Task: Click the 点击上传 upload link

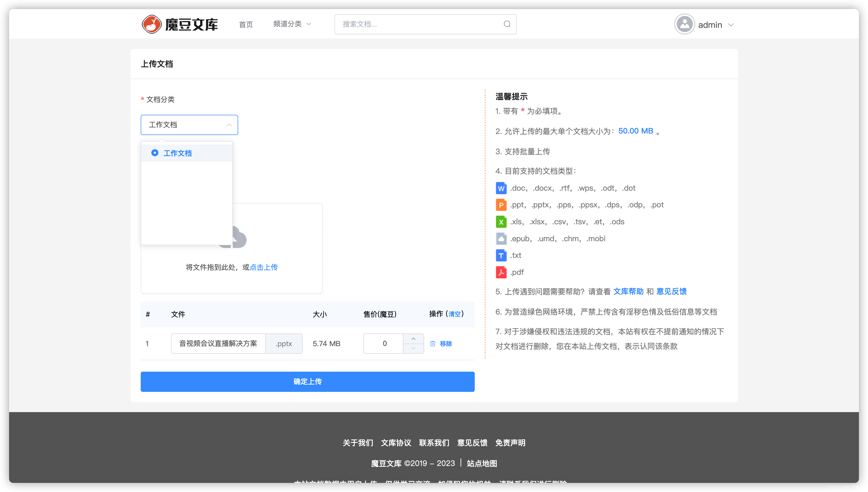Action: tap(263, 267)
